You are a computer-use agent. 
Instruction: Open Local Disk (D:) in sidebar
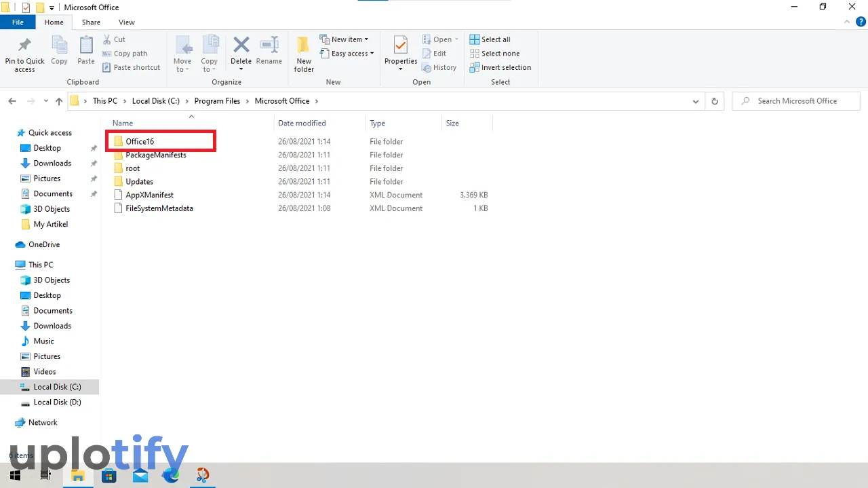coord(57,402)
